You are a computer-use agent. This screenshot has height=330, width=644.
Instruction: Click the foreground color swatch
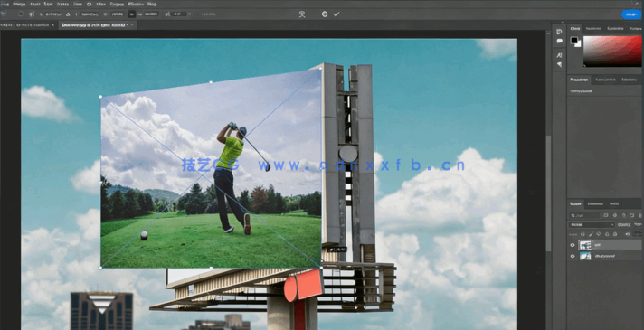[573, 40]
